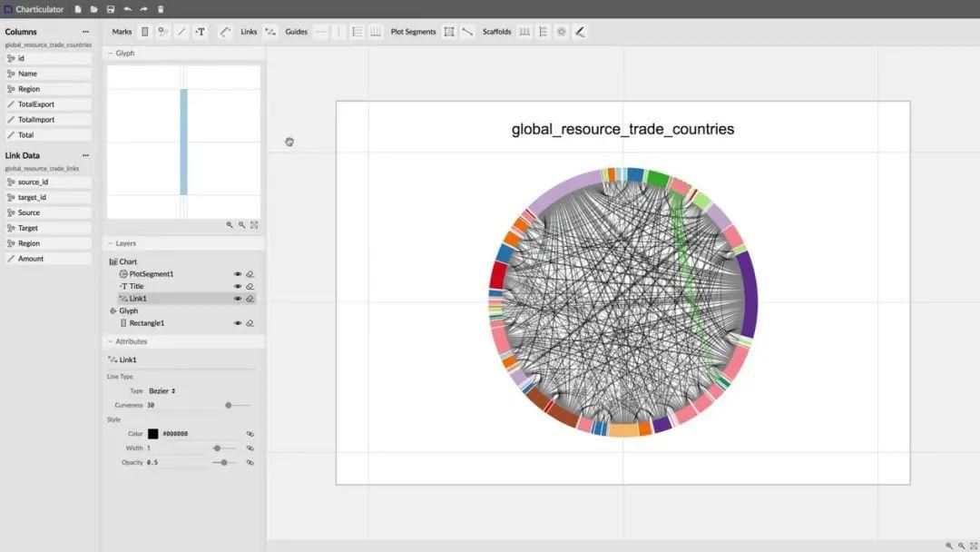
Task: Toggle visibility of Title layer
Action: (238, 286)
